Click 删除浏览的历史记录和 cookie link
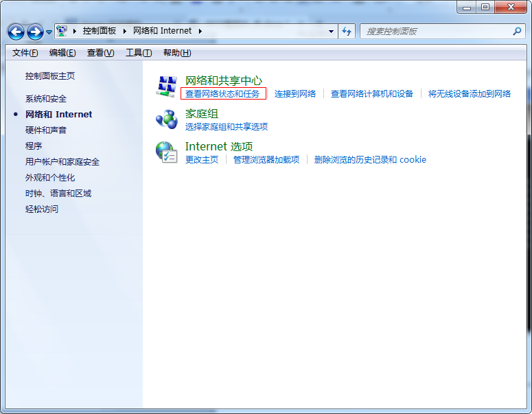Viewport: 532px width, 414px height. (370, 160)
